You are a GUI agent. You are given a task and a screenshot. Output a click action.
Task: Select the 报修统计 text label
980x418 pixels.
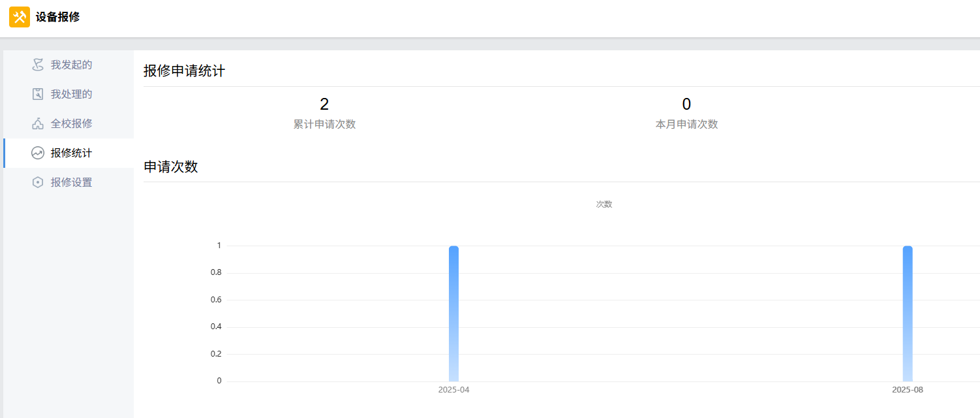(71, 153)
